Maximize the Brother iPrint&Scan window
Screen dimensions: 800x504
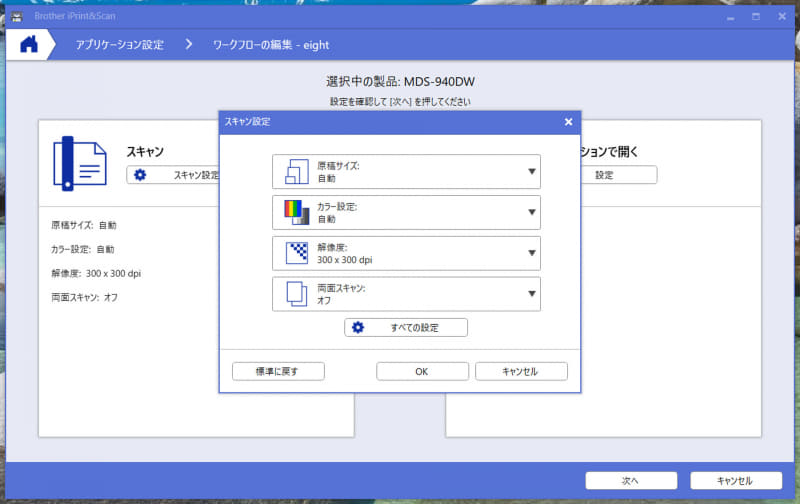point(756,17)
